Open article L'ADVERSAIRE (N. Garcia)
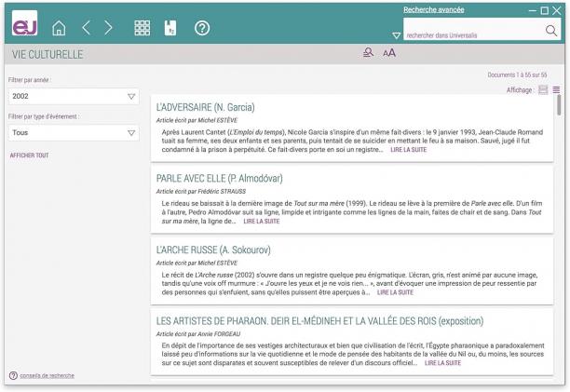This screenshot has width=570, height=392. tap(206, 107)
